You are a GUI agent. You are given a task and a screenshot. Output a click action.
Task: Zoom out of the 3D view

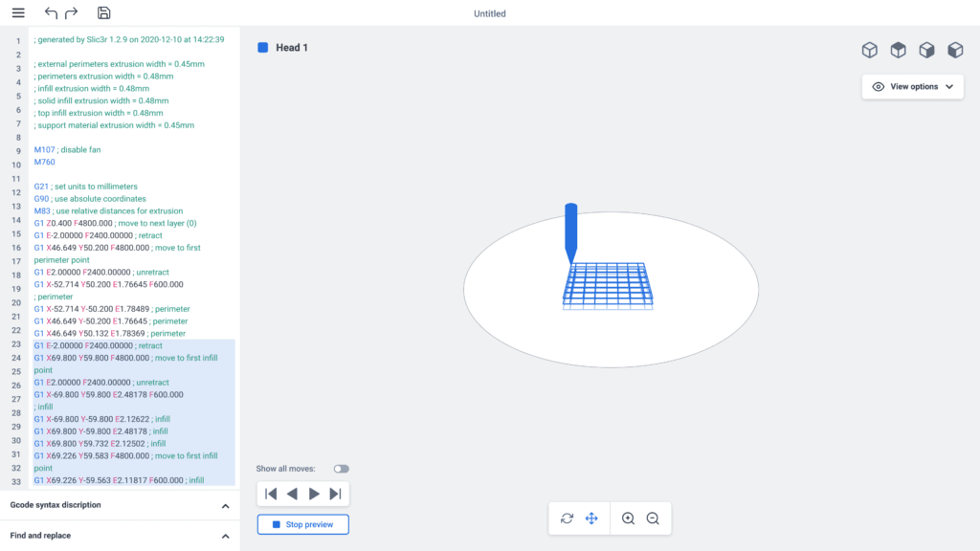coord(653,518)
